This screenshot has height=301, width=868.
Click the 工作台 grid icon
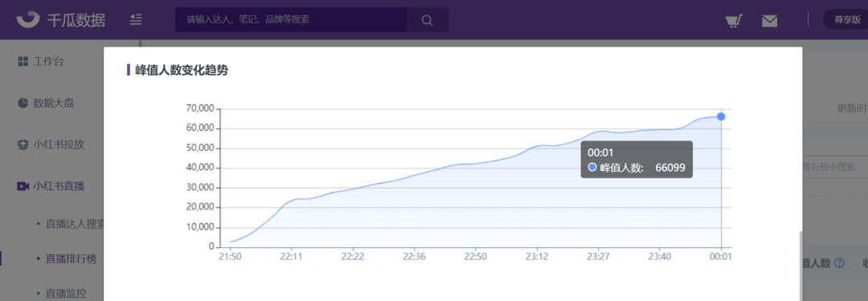23,62
